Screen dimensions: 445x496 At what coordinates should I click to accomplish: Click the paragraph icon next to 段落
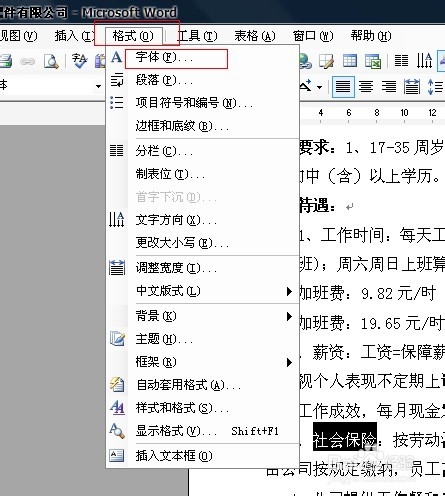[117, 80]
